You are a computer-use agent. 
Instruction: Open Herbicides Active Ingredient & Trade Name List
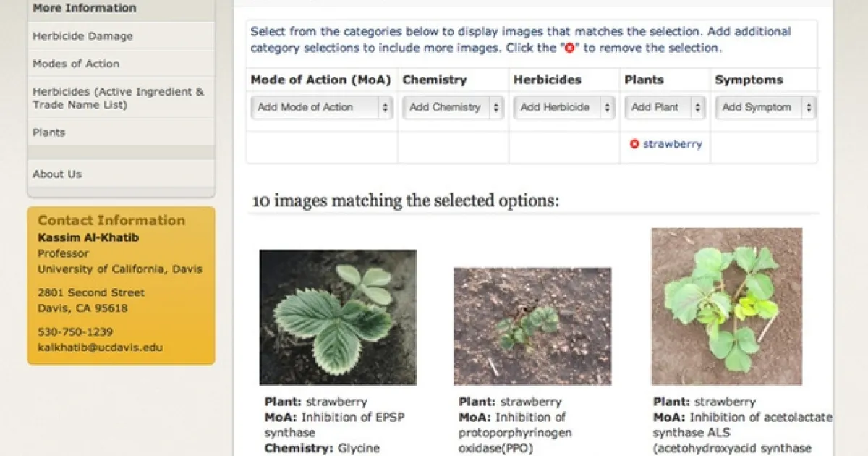pyautogui.click(x=119, y=98)
